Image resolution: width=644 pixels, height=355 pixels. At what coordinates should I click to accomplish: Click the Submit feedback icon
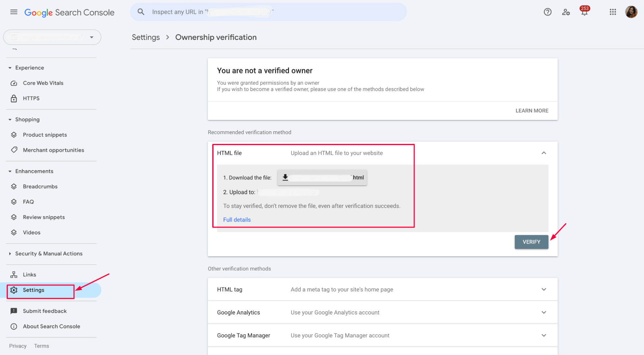pyautogui.click(x=14, y=311)
